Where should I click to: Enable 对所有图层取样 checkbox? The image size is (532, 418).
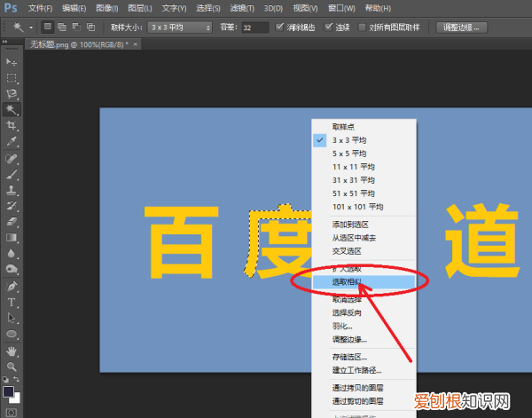(362, 28)
